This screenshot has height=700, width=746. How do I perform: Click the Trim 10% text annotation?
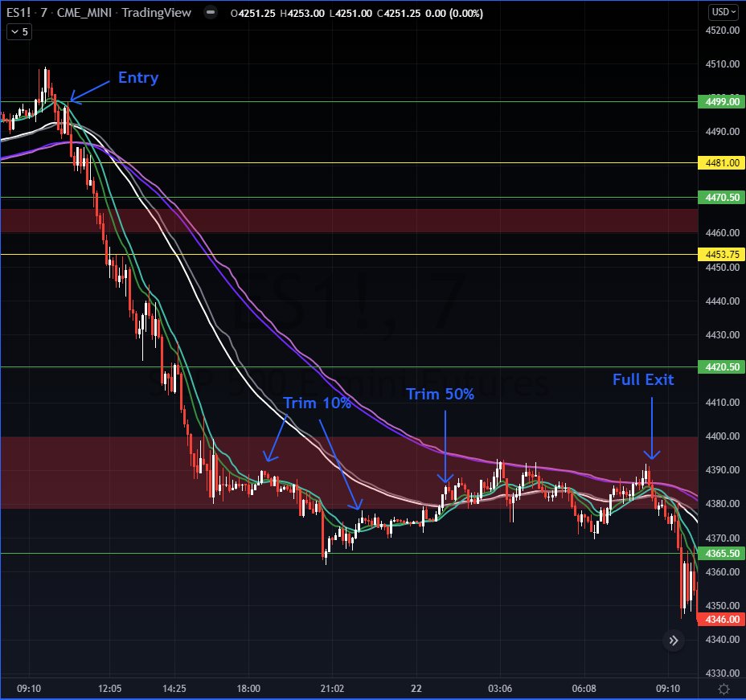point(317,403)
